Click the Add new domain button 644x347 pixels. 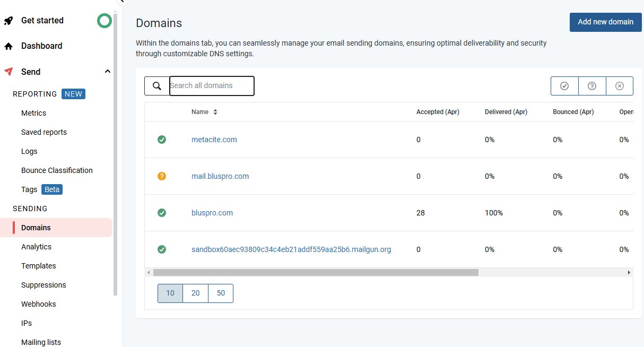[x=606, y=22]
